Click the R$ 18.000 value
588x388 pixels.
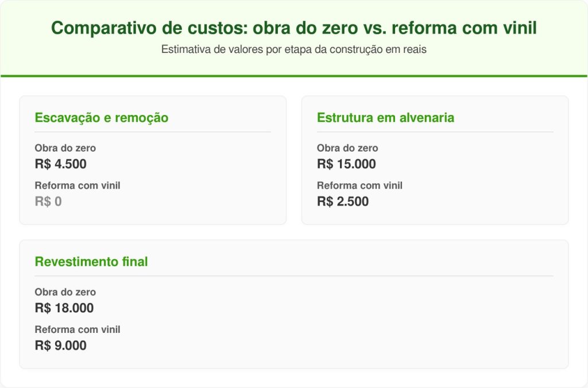point(64,308)
